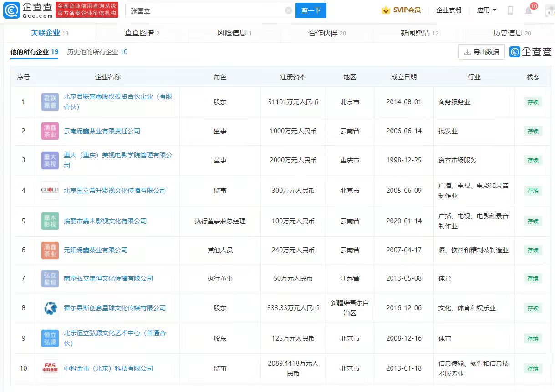This screenshot has width=555, height=392.
Task: Select the 他的所有企业 19 sub-tab
Action: 35,52
